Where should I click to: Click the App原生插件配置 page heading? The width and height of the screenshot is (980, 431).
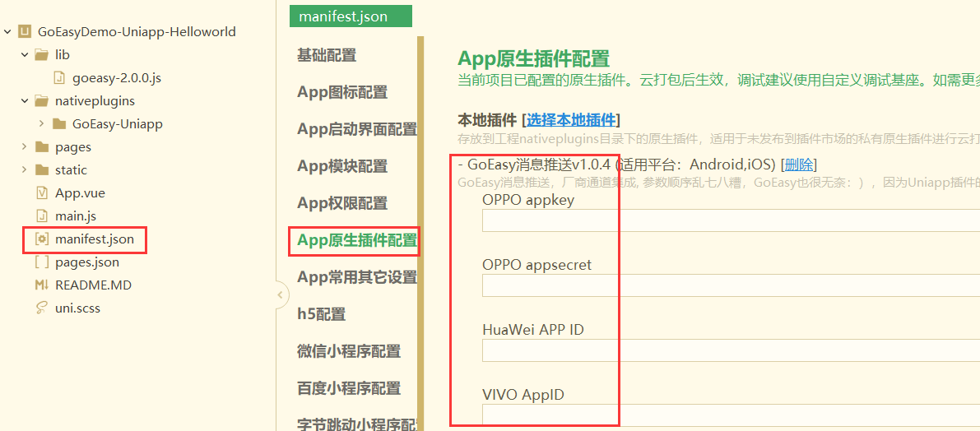533,58
